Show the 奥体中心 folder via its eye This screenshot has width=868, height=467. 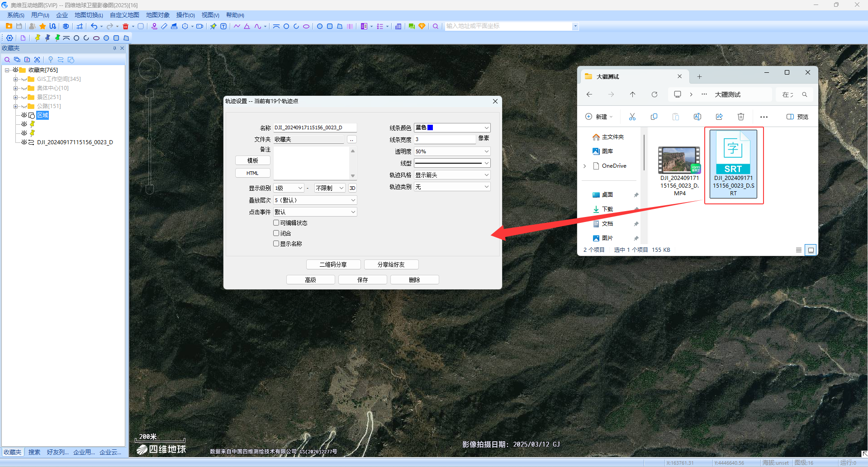coord(24,88)
